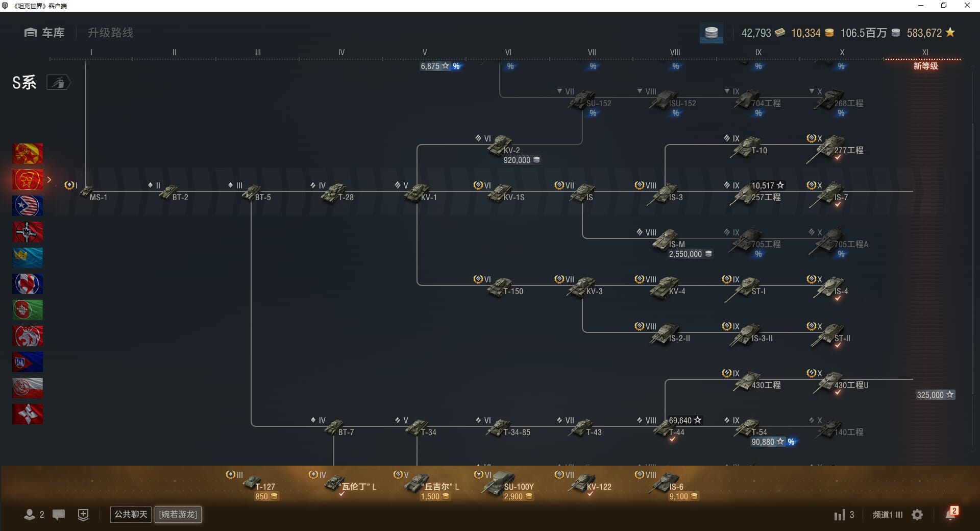Viewport: 980px width, 531px height.
Task: Switch to the 升级路线 tech tree tab
Action: click(110, 33)
